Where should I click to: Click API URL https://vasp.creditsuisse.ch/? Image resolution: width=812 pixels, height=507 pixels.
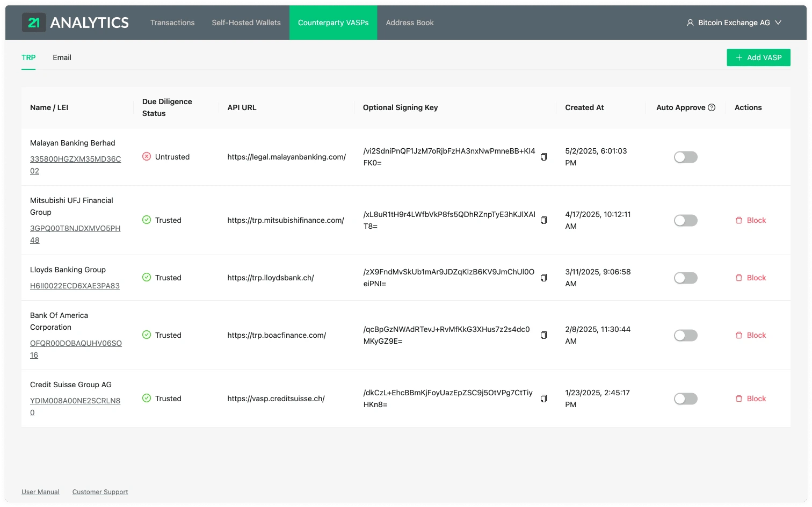pos(275,399)
